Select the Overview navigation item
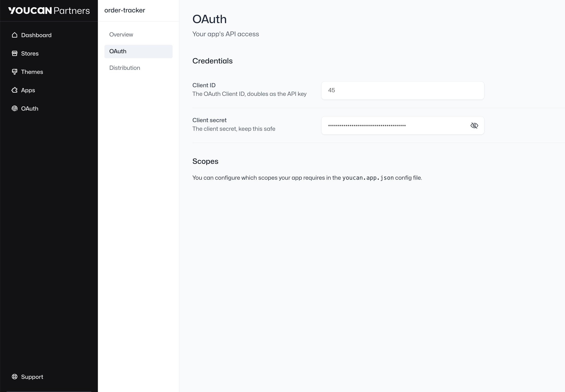 (x=121, y=34)
